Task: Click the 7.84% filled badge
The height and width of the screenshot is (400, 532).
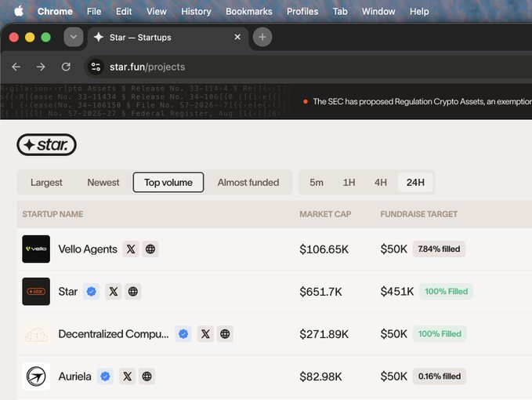Action: click(x=439, y=249)
